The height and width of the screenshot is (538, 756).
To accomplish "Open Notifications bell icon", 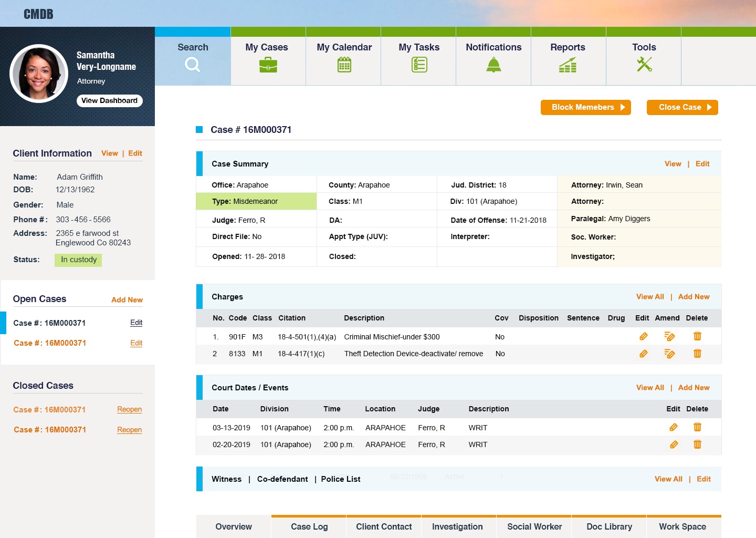I will tap(493, 65).
